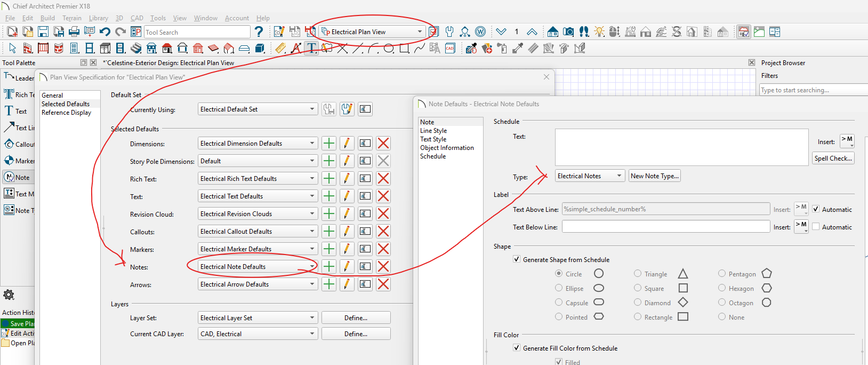This screenshot has width=868, height=365.
Task: Open the Layer Set dropdown
Action: (x=258, y=318)
